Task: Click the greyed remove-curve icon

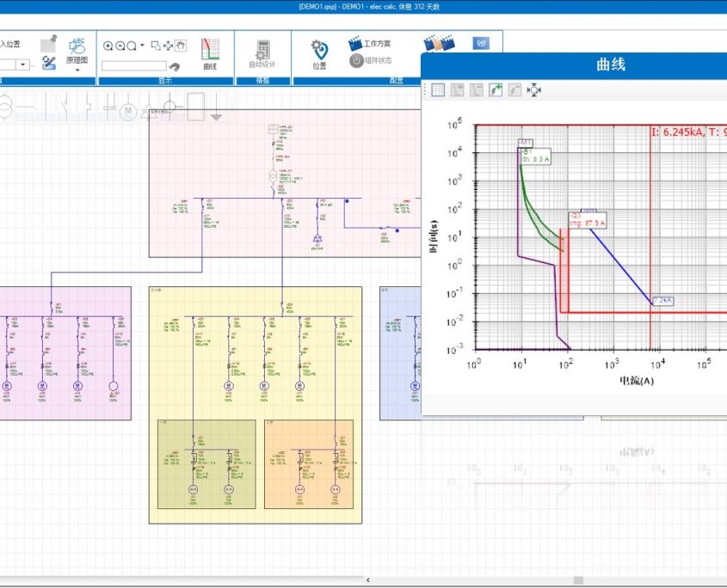Action: (x=514, y=90)
